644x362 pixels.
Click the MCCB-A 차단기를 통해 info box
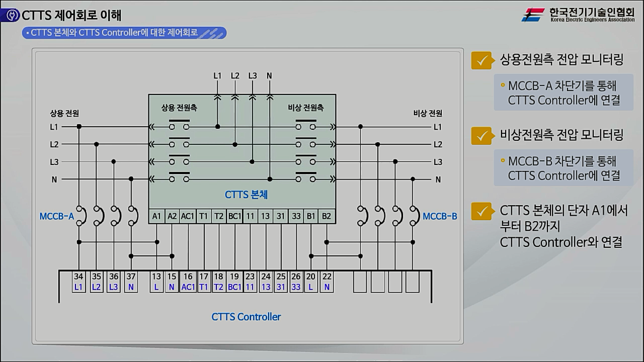[563, 93]
